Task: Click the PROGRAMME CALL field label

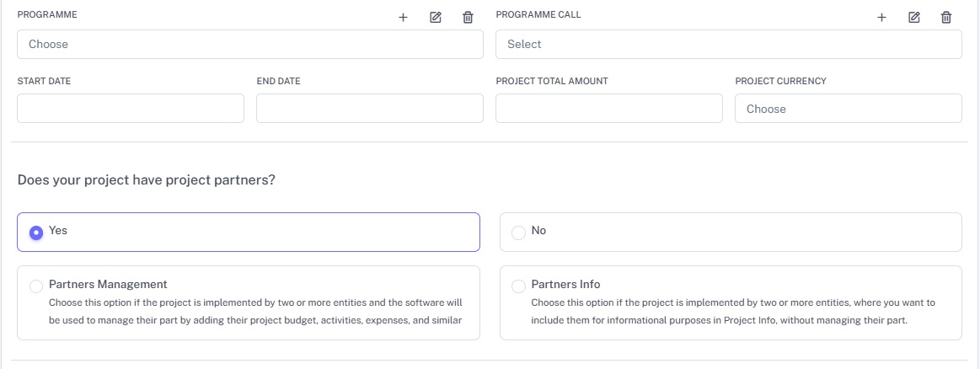Action: click(x=538, y=15)
